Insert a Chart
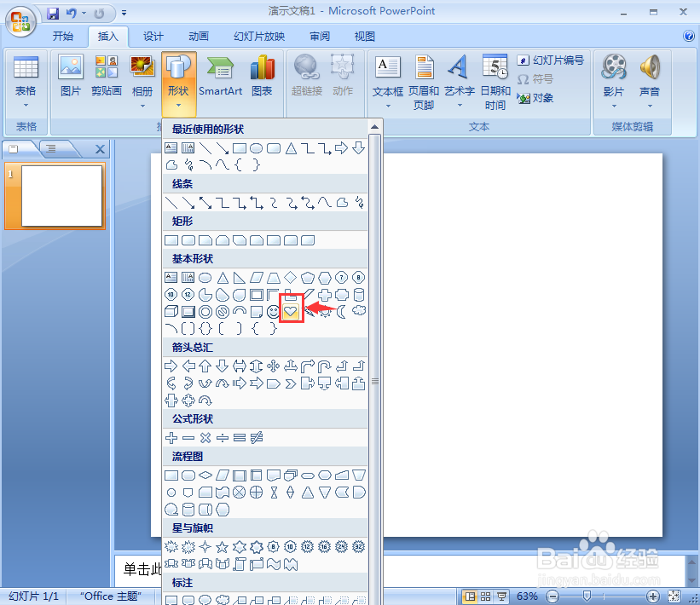 click(262, 76)
